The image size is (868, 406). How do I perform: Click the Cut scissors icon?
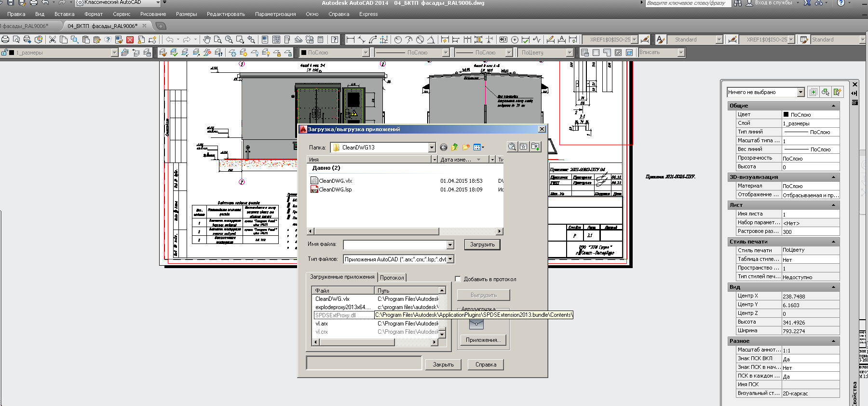52,40
